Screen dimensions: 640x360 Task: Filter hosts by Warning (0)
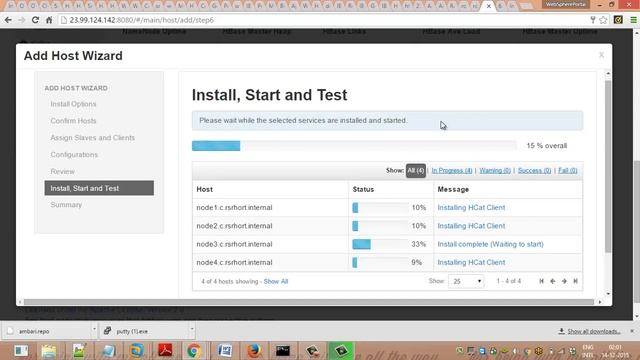pyautogui.click(x=495, y=171)
